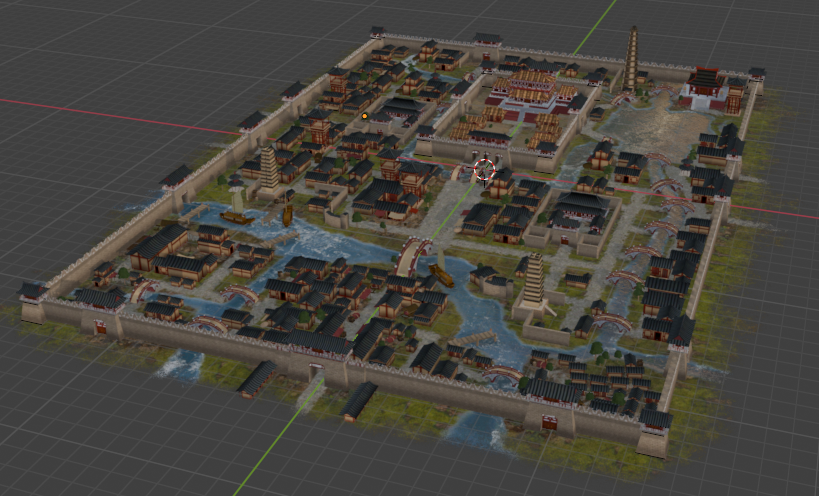Select the golden-roofed central palace hall

coord(531,87)
